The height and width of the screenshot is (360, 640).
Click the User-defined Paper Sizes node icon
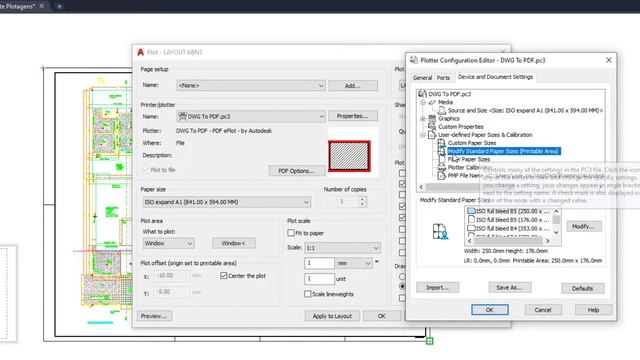click(432, 135)
